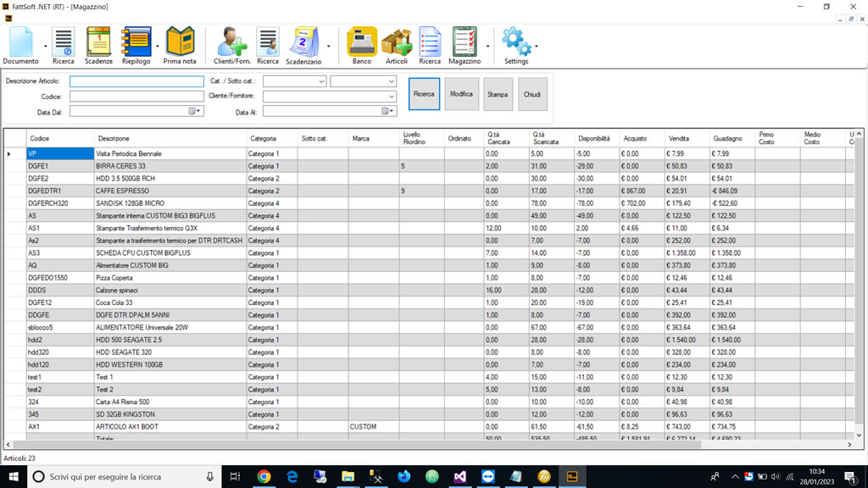This screenshot has height=488, width=868.
Task: Click the CUSTOM marca cell for AX1
Action: [374, 427]
